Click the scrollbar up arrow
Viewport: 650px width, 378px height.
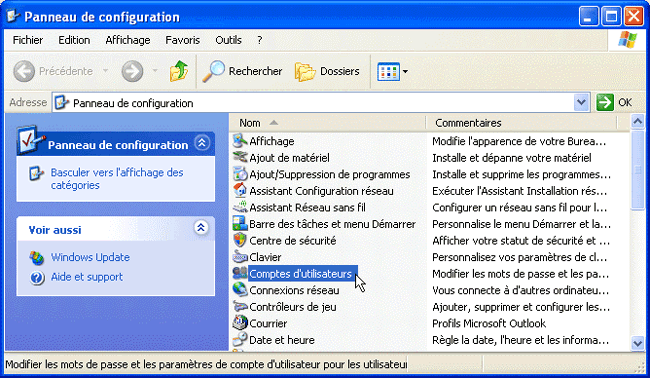coord(637,121)
